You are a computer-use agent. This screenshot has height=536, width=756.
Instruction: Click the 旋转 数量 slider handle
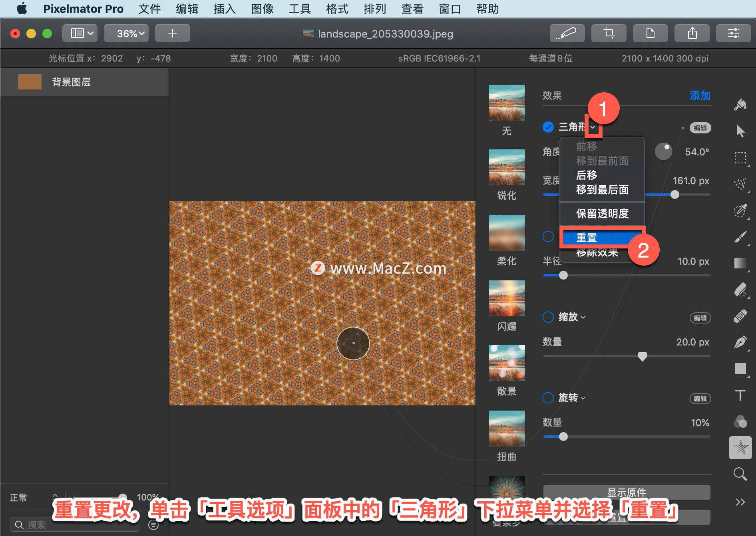(563, 437)
